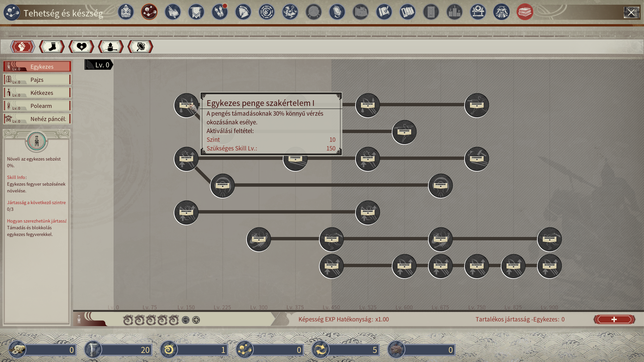The width and height of the screenshot is (644, 362).
Task: Close the Tehetség és készség window
Action: coord(631,13)
